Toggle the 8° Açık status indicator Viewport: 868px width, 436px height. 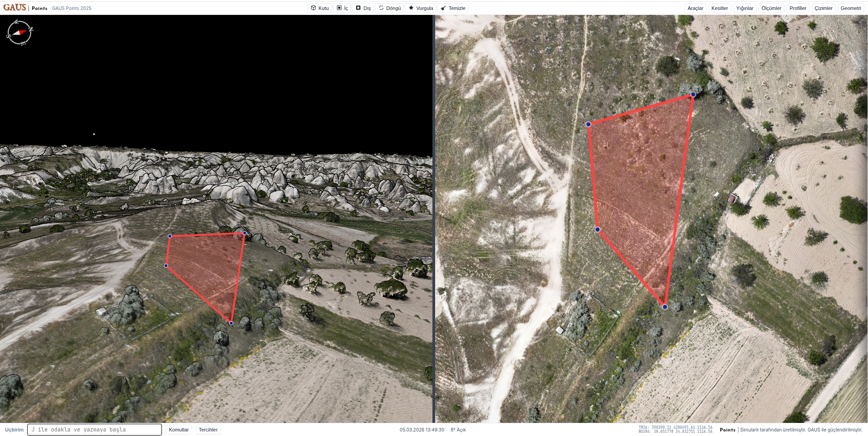click(x=458, y=430)
